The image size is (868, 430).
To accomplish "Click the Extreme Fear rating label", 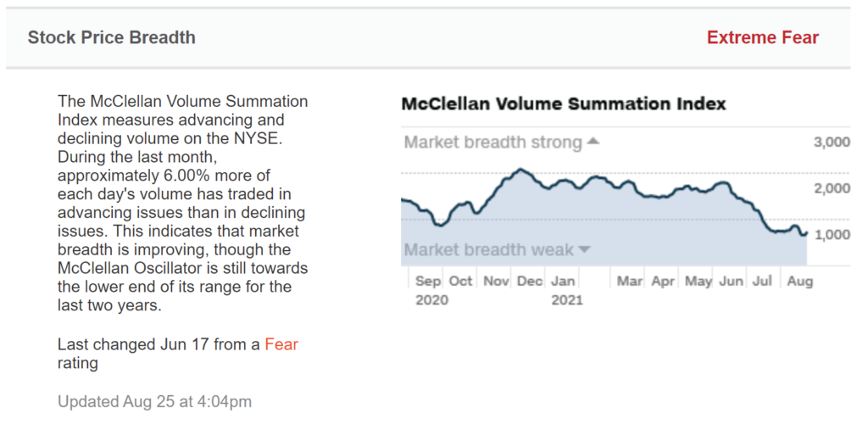I will [763, 37].
